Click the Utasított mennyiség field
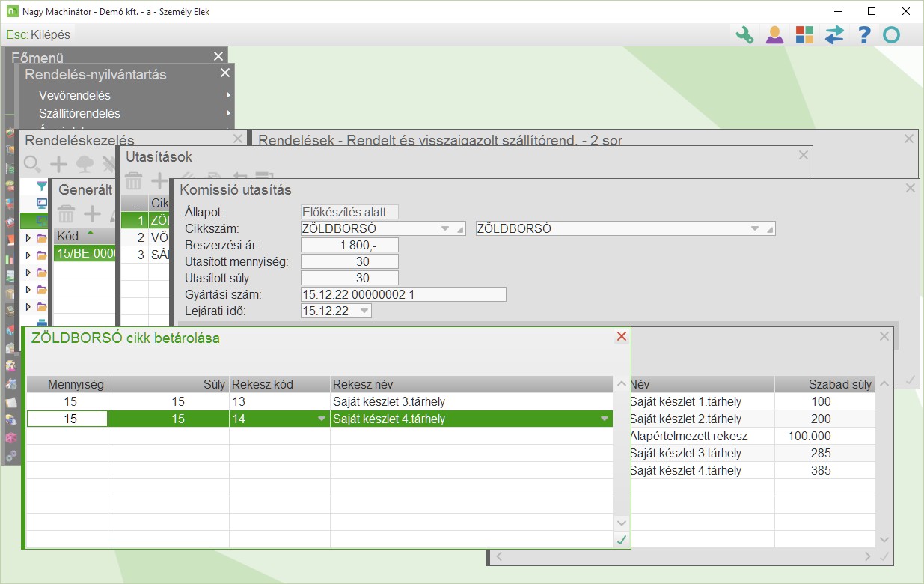This screenshot has height=584, width=924. click(x=349, y=261)
